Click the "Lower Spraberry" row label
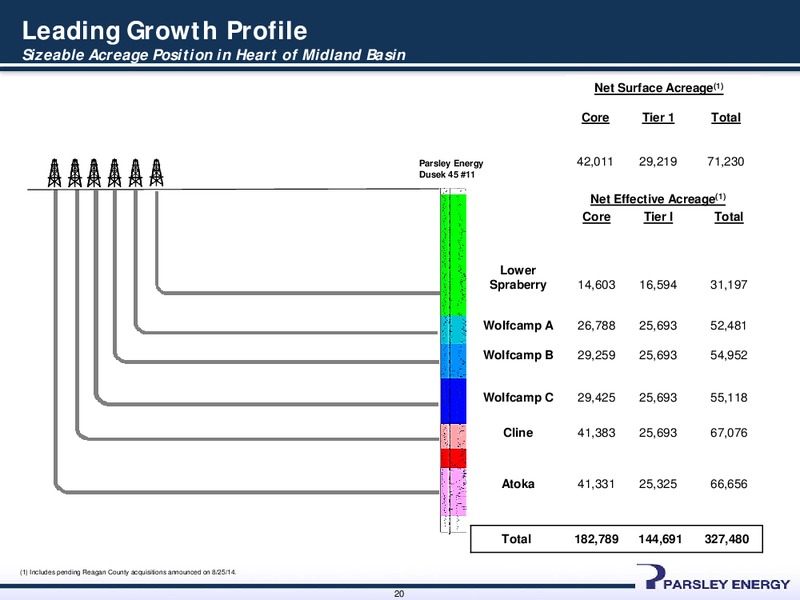The image size is (800, 600). coord(518,278)
